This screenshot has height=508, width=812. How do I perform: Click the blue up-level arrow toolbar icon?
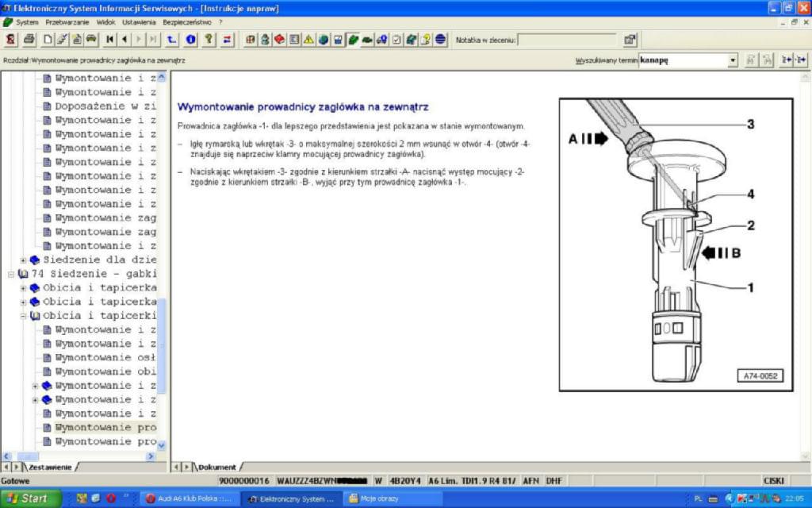pyautogui.click(x=172, y=40)
